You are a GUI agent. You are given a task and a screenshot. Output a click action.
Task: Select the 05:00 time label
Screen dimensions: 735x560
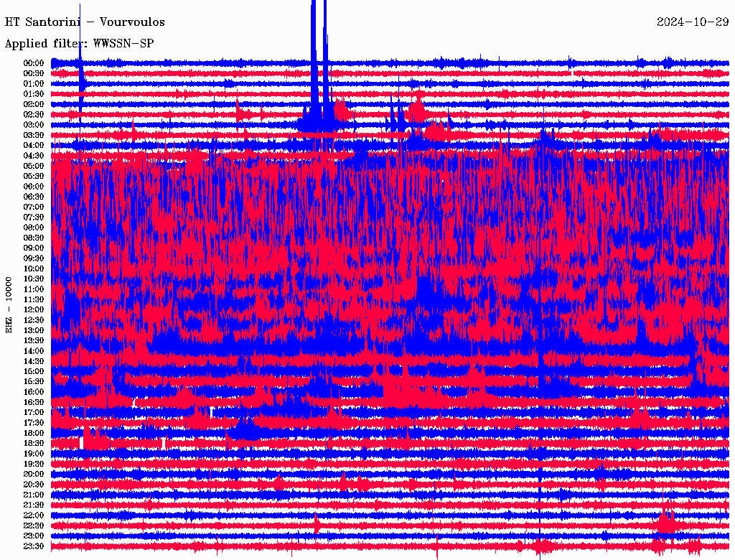click(33, 166)
